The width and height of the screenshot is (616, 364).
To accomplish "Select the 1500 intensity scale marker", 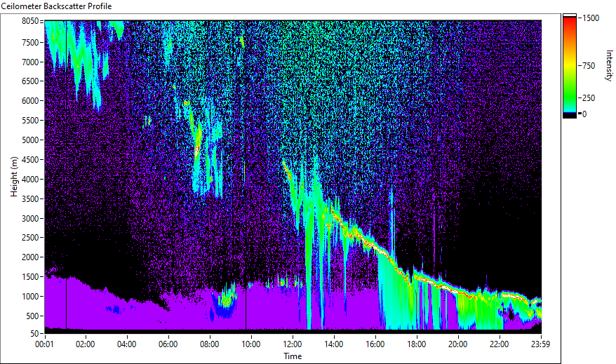I will pos(591,18).
